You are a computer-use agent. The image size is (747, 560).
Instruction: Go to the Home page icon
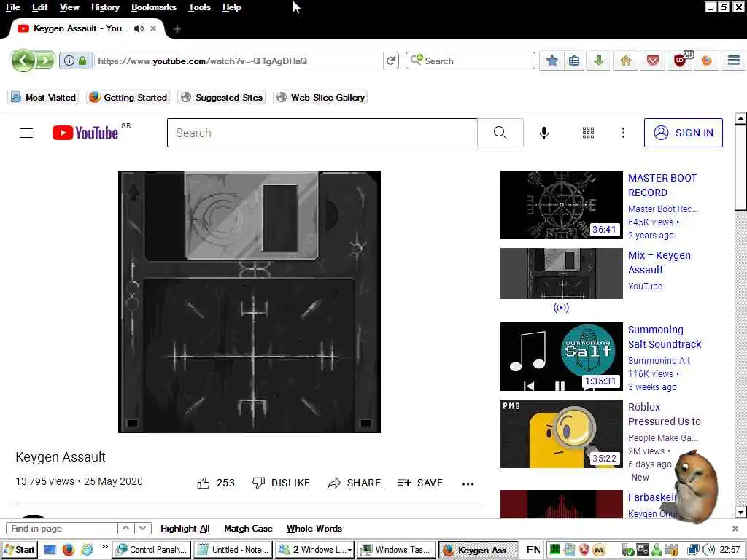pos(625,61)
